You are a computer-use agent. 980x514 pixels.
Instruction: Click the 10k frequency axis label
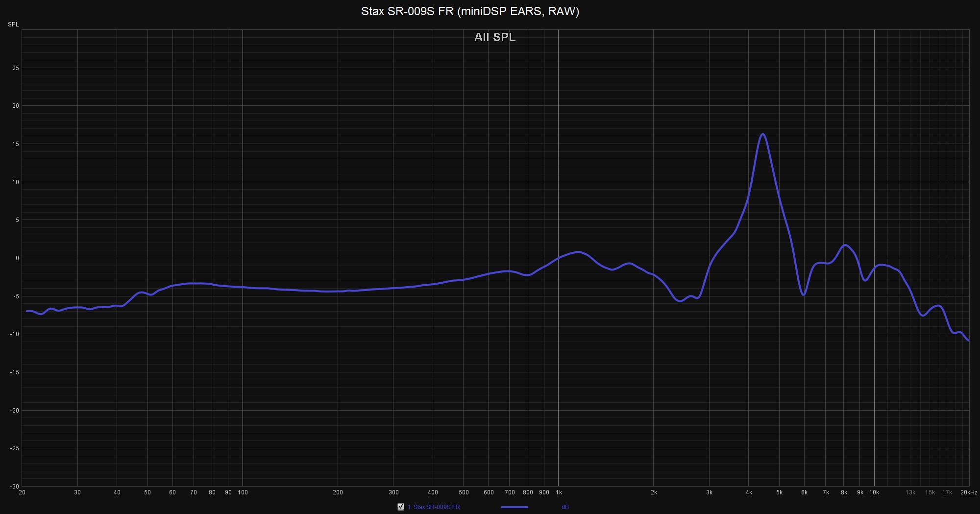(x=874, y=492)
